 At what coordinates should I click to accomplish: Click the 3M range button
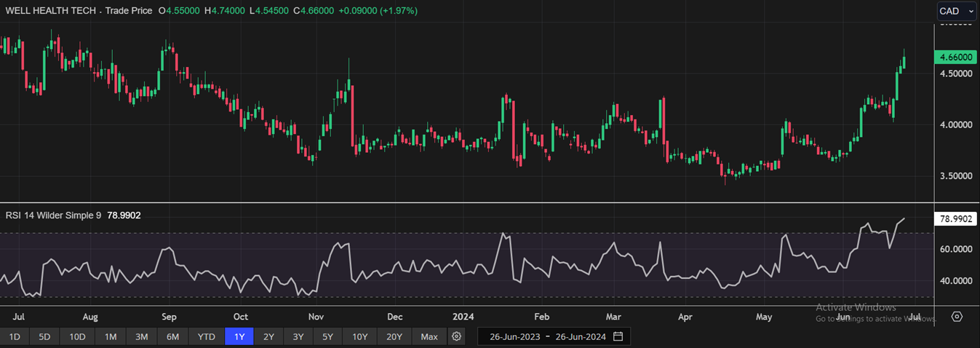141,336
